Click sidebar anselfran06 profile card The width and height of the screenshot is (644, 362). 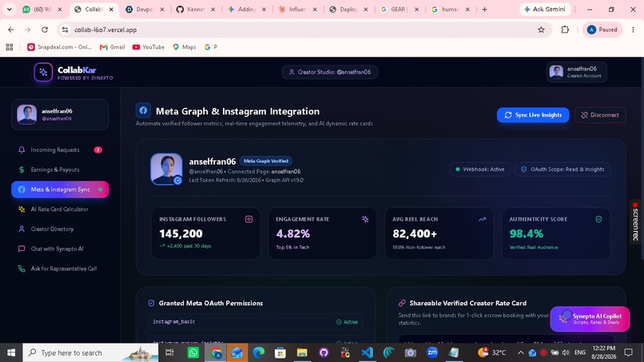pyautogui.click(x=60, y=114)
